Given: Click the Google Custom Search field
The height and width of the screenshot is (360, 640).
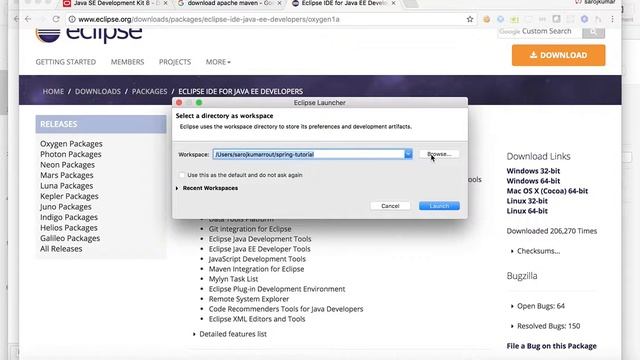Looking at the screenshot, I should click(540, 31).
